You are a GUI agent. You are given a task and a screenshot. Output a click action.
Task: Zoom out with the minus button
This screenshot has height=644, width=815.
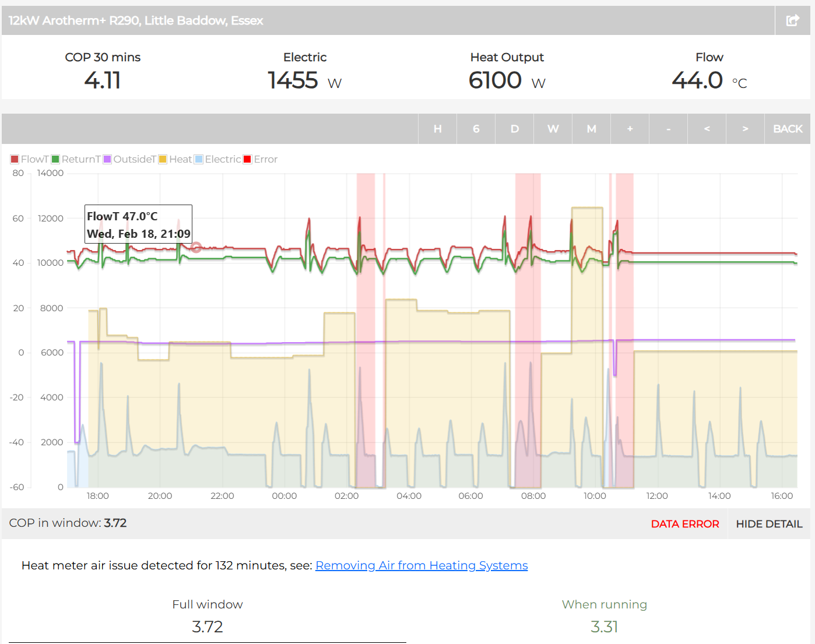coord(668,129)
